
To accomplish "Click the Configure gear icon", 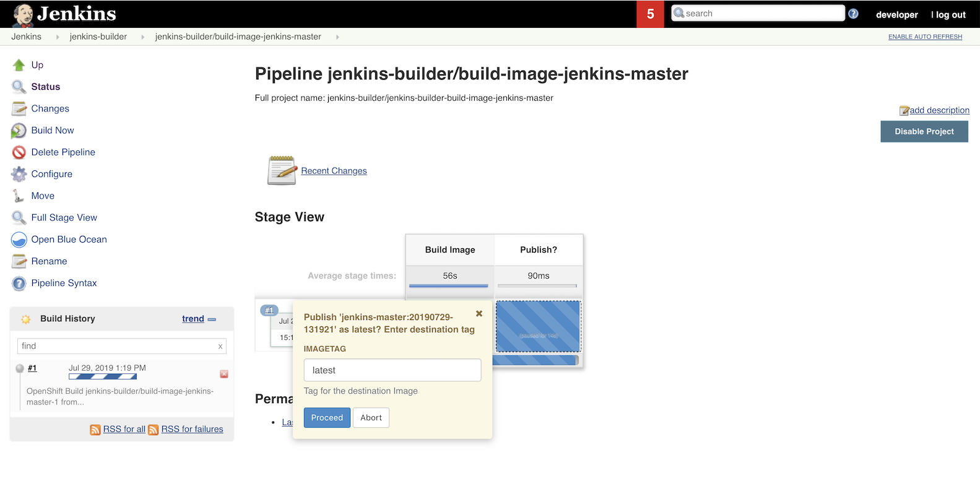I will 19,174.
